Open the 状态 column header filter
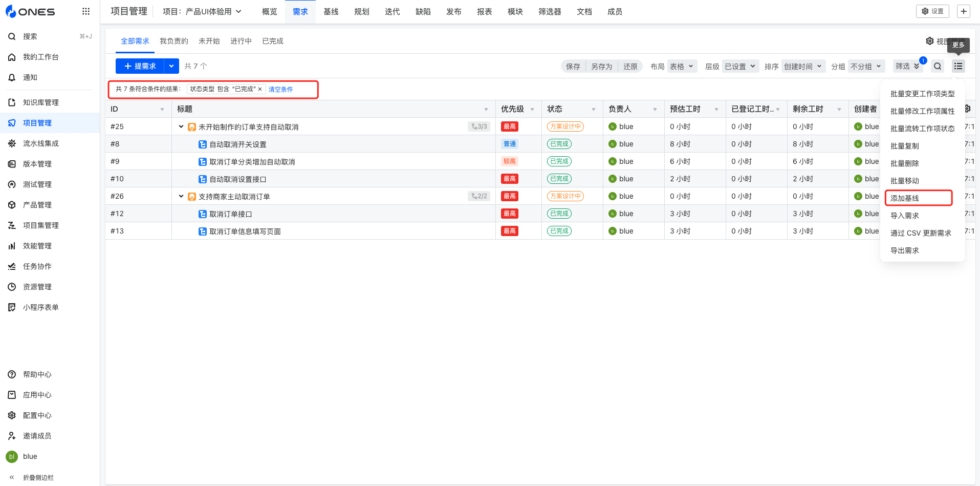980x486 pixels. point(594,110)
